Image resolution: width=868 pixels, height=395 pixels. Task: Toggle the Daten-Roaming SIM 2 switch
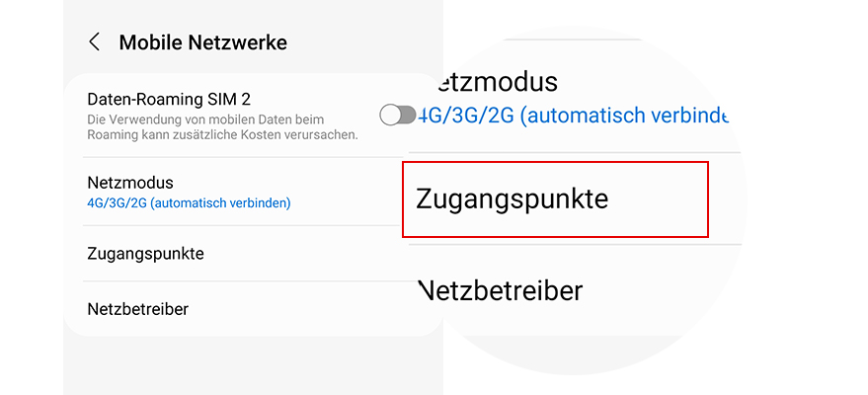click(398, 116)
